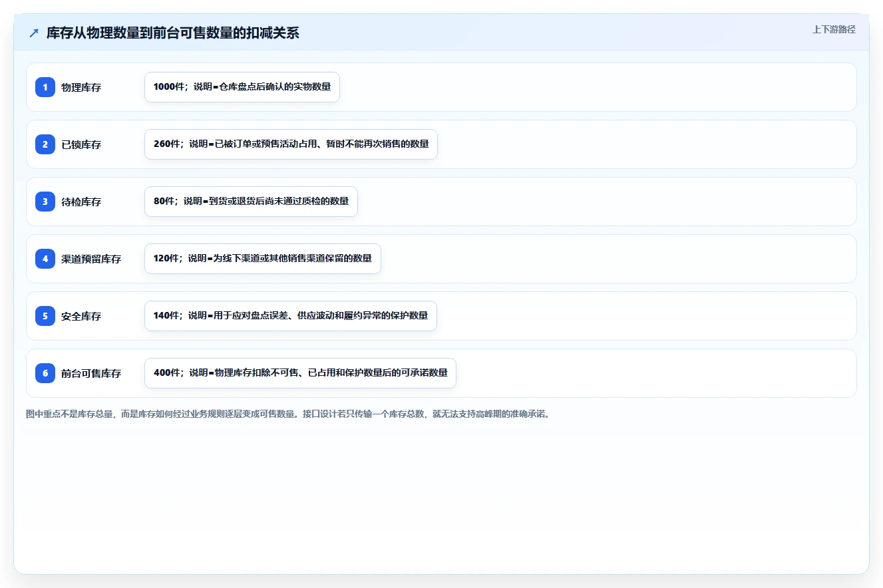Screen dimensions: 883x588
Task: Select the 前台可售库存 label
Action: click(91, 373)
